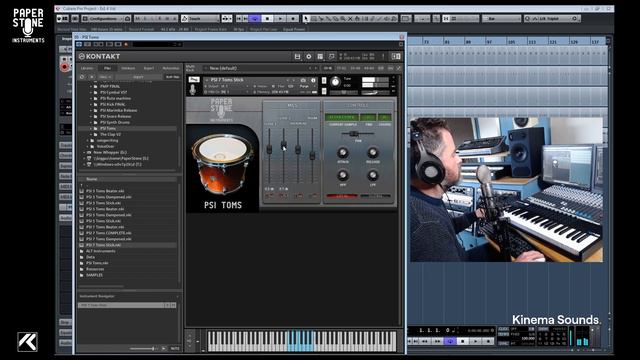The image size is (640, 360).
Task: Click Stop in Cubase bottom transport panel
Action: (x=462, y=341)
